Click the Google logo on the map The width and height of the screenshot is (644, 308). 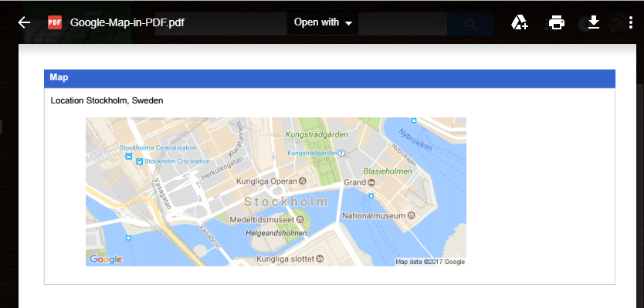106,259
